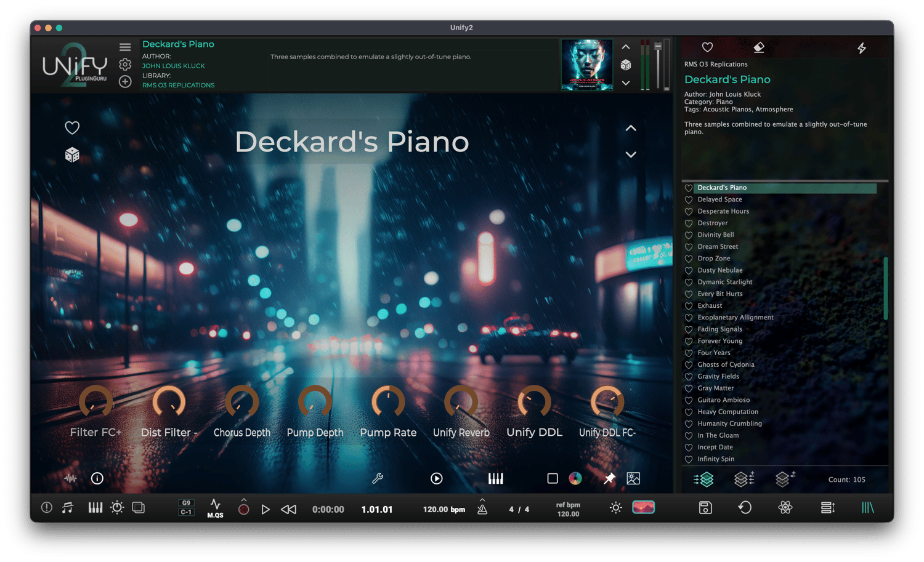The image size is (924, 562).
Task: Click the lightning bolt icon in the browser header
Action: click(862, 47)
